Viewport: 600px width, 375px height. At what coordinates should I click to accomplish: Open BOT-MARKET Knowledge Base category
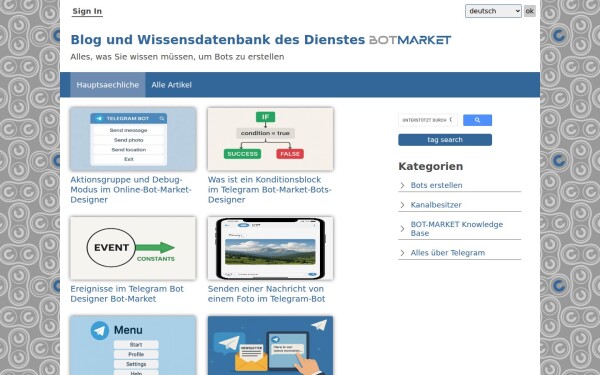[457, 229]
